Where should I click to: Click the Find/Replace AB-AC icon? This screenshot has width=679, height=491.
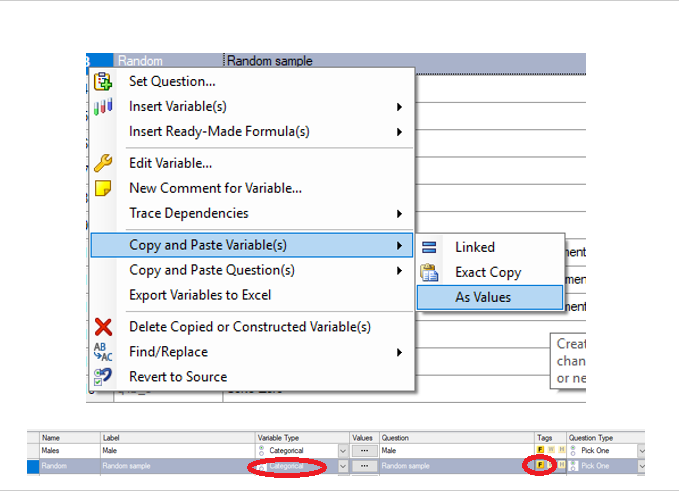click(x=102, y=352)
